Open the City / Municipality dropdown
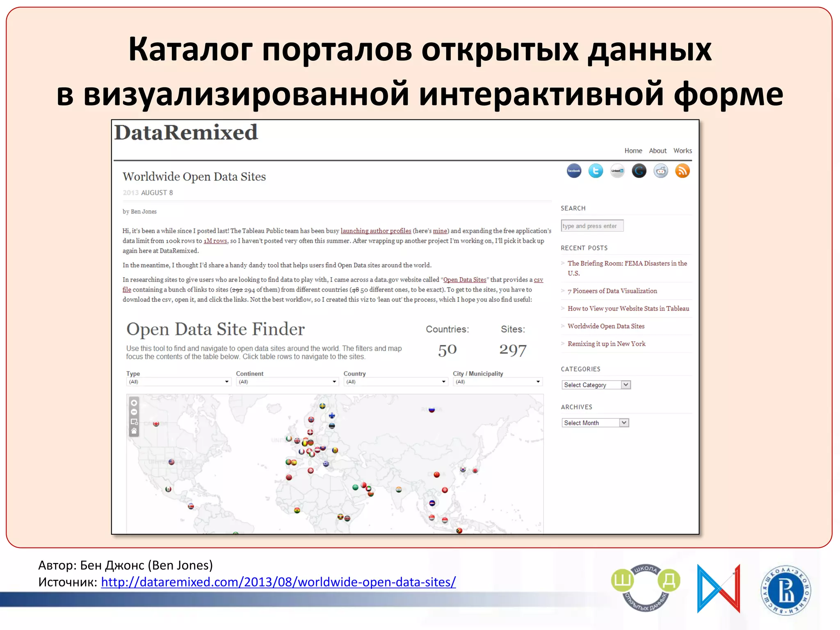This screenshot has height=630, width=840. (x=498, y=382)
